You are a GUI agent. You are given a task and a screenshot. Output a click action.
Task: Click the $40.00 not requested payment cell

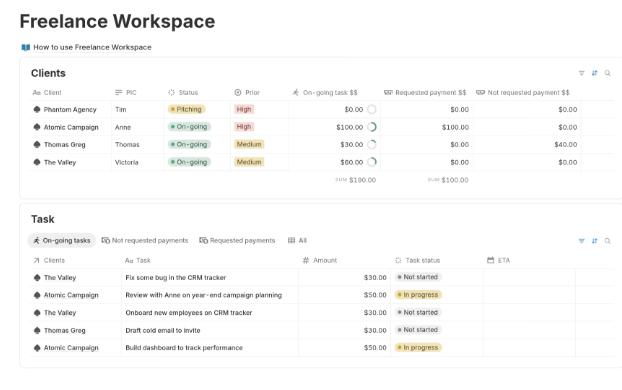[527, 145]
